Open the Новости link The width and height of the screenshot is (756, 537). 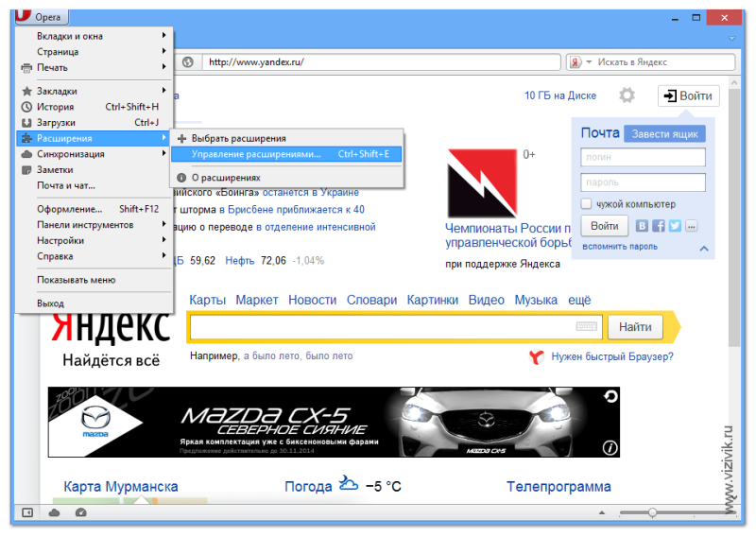point(313,300)
